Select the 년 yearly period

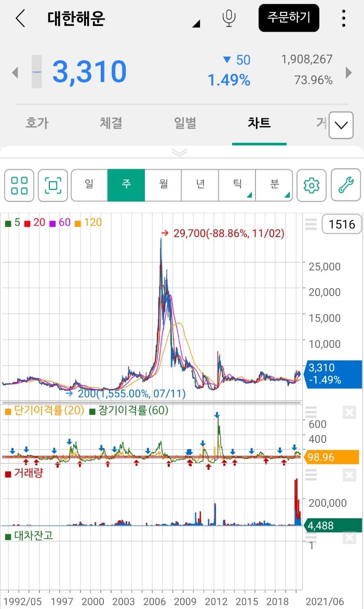click(200, 185)
